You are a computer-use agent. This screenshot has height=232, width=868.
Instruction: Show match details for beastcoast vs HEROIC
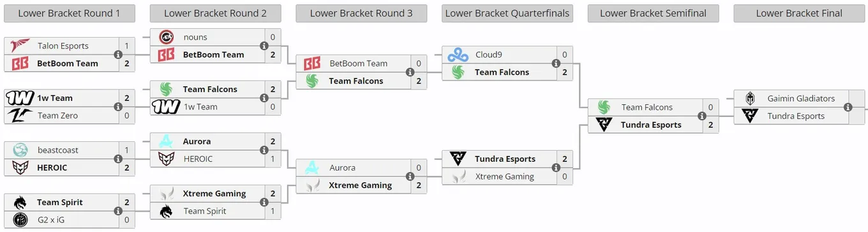(118, 159)
